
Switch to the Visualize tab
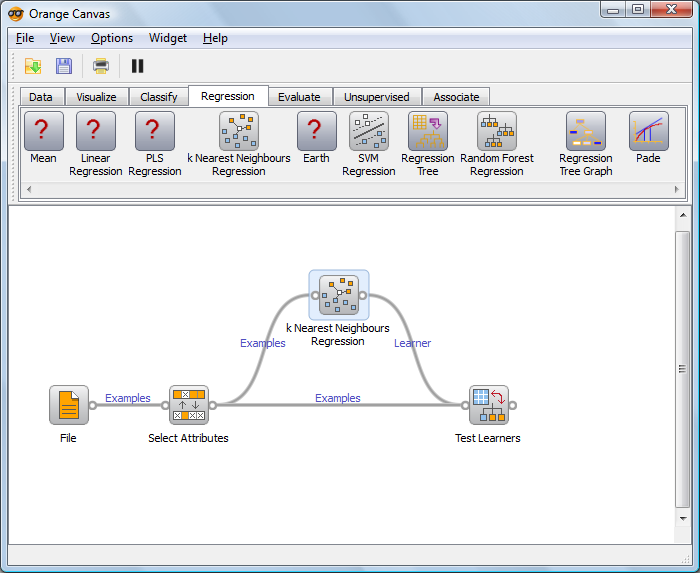(96, 97)
